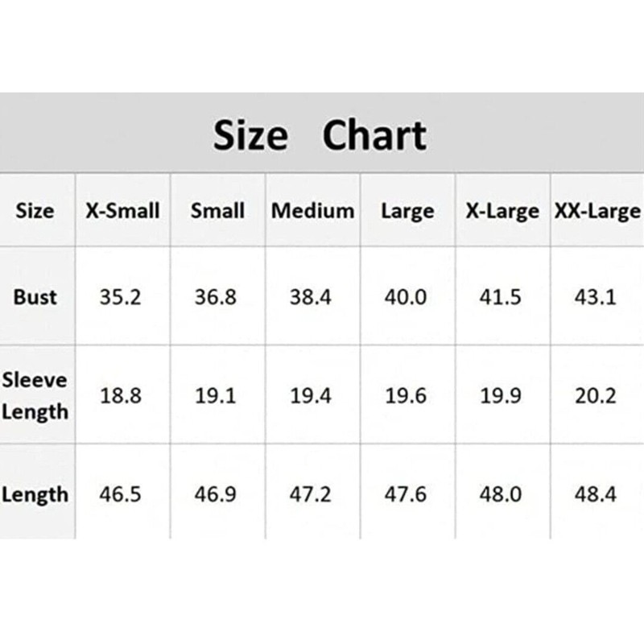The height and width of the screenshot is (644, 644).
Task: Click length value 46.5 for X-Small
Action: tap(120, 494)
